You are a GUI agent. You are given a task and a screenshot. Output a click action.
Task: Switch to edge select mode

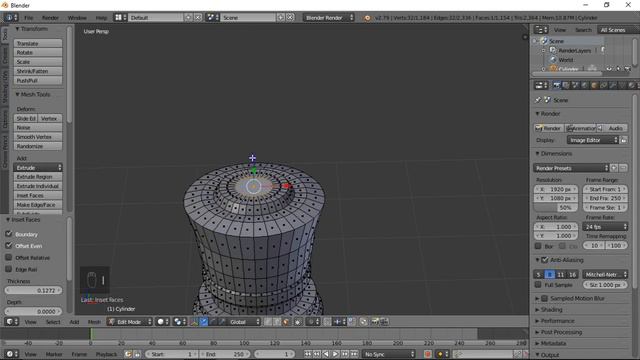[x=277, y=322]
